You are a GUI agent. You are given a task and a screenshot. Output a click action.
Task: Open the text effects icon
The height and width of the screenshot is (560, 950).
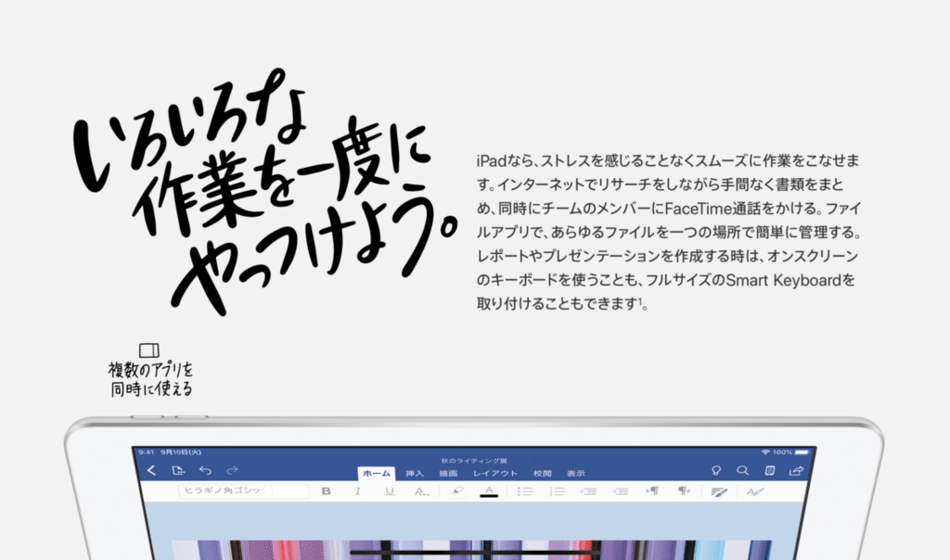(x=755, y=491)
